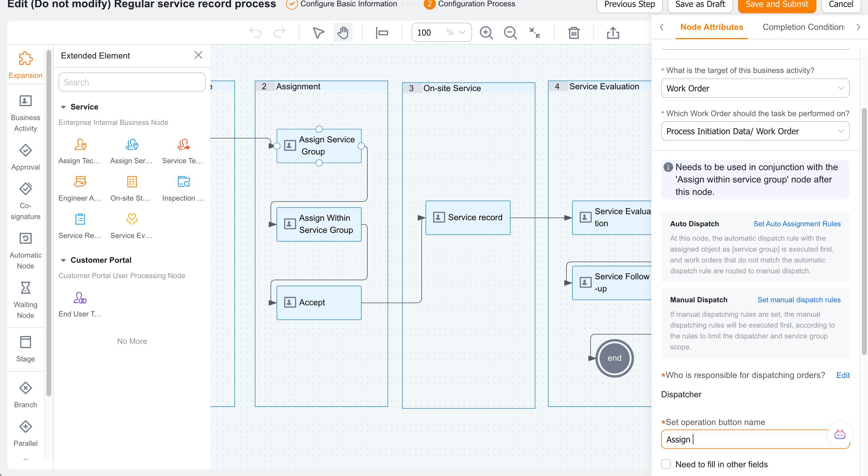868x476 pixels.
Task: Select the Branch gateway element
Action: pos(26,395)
